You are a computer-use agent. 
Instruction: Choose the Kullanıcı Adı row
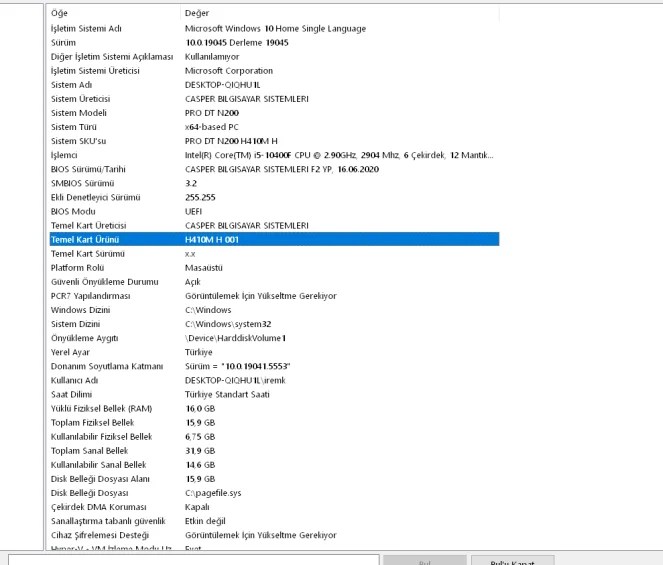75,381
